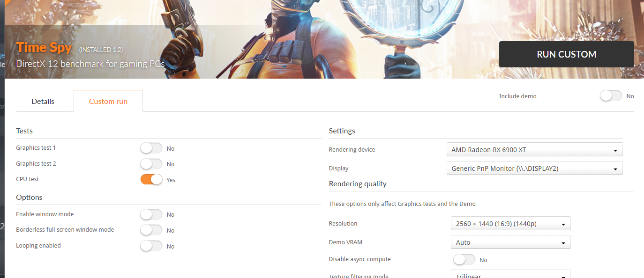644x278 pixels.
Task: Click the RUN CUSTOM button
Action: 566,54
